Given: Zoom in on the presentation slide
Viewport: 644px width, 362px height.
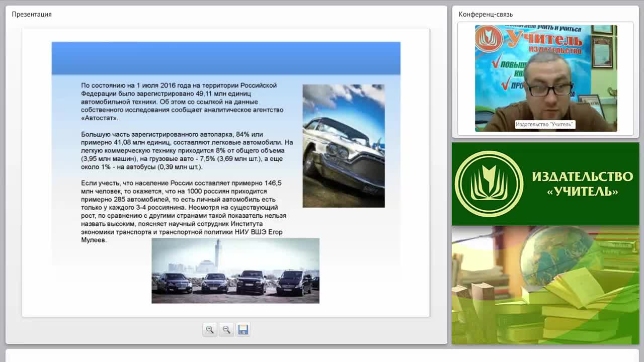Looking at the screenshot, I should click(210, 330).
